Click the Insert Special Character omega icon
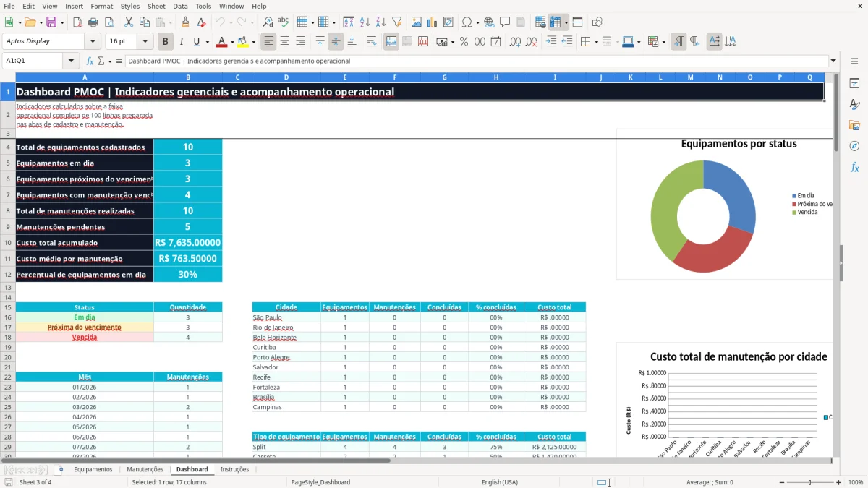This screenshot has height=488, width=868. (x=467, y=22)
